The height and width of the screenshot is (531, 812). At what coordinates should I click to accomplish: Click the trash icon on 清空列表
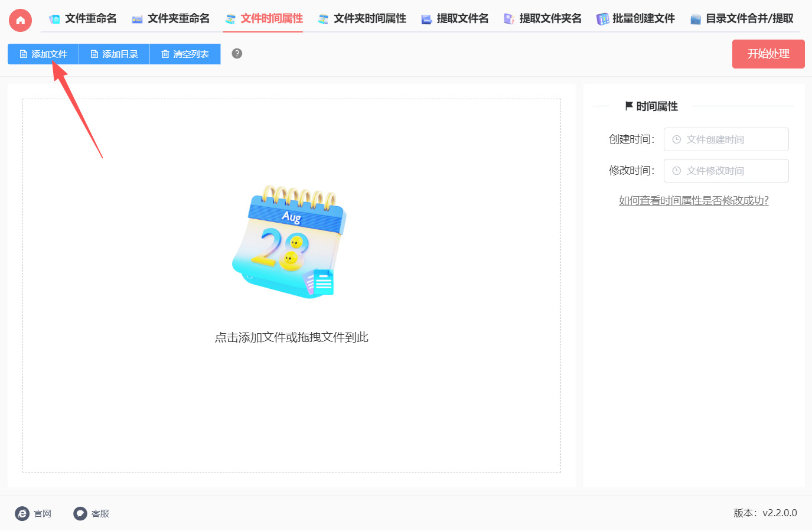tap(165, 54)
